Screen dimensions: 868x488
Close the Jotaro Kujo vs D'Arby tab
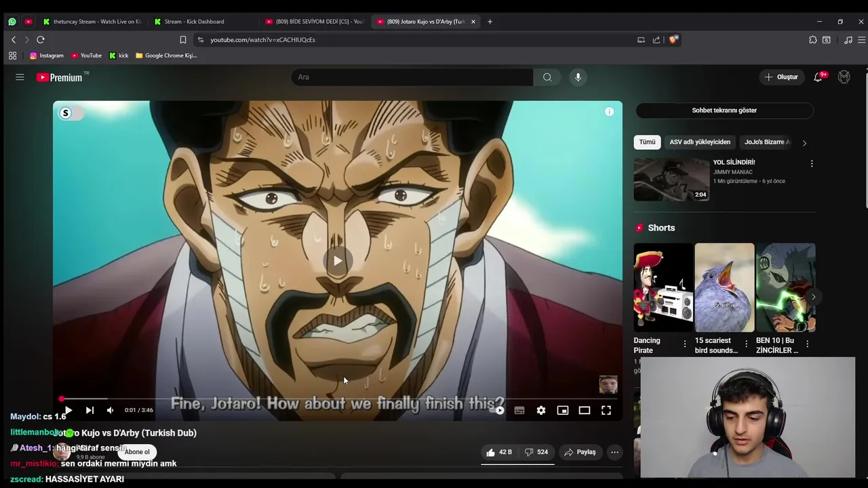click(473, 22)
